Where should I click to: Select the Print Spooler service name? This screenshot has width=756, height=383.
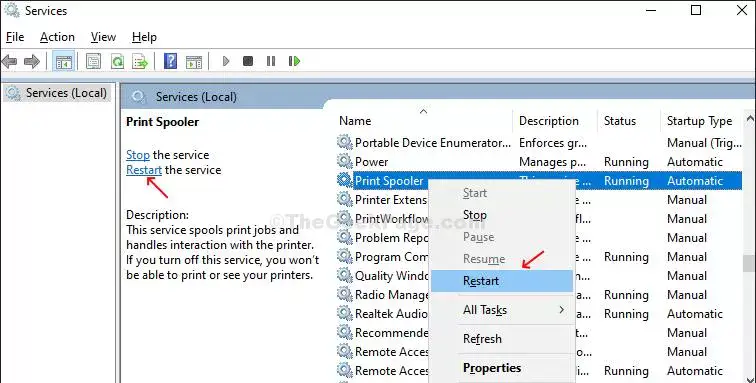(x=389, y=181)
